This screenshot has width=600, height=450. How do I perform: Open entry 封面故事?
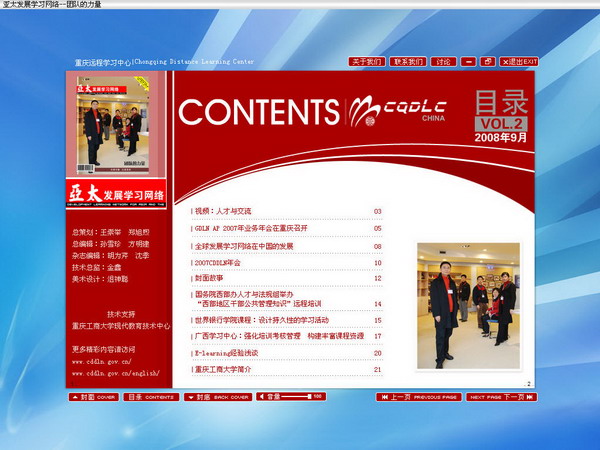click(x=209, y=278)
